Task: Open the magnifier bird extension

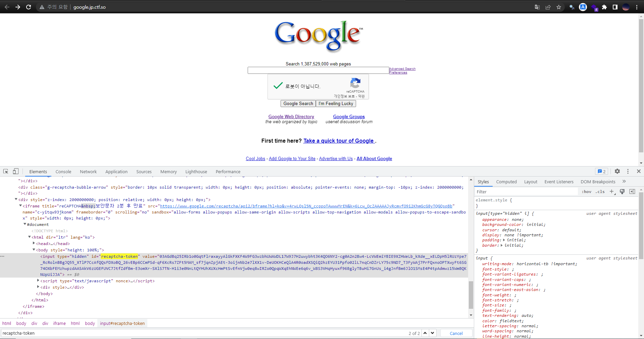Action: [x=572, y=7]
